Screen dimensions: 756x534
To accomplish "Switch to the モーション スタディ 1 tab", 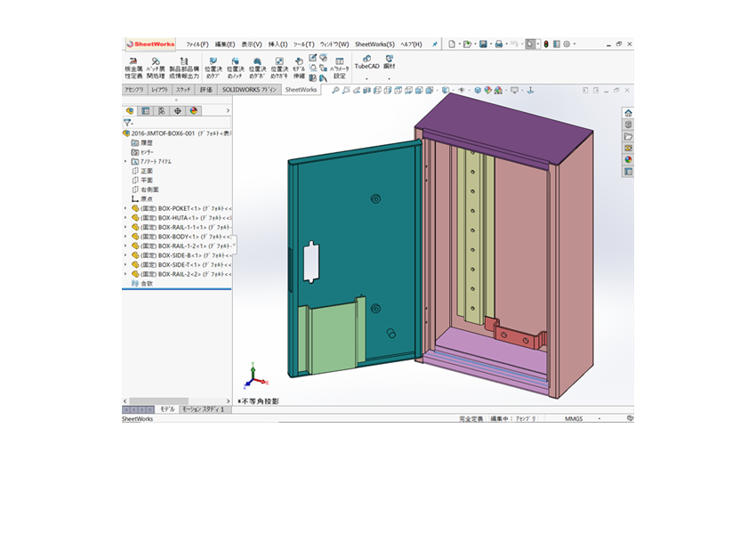I will click(203, 409).
